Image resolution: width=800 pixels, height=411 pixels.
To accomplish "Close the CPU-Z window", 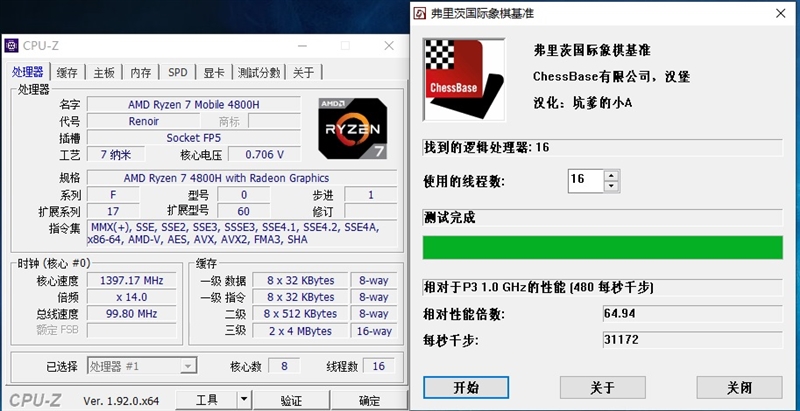I will pyautogui.click(x=389, y=46).
